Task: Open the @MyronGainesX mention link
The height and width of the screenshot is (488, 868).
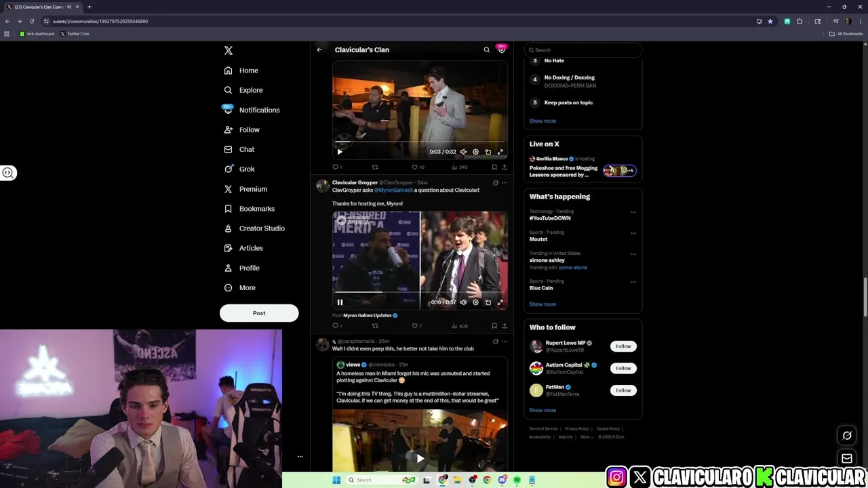Action: pos(394,190)
